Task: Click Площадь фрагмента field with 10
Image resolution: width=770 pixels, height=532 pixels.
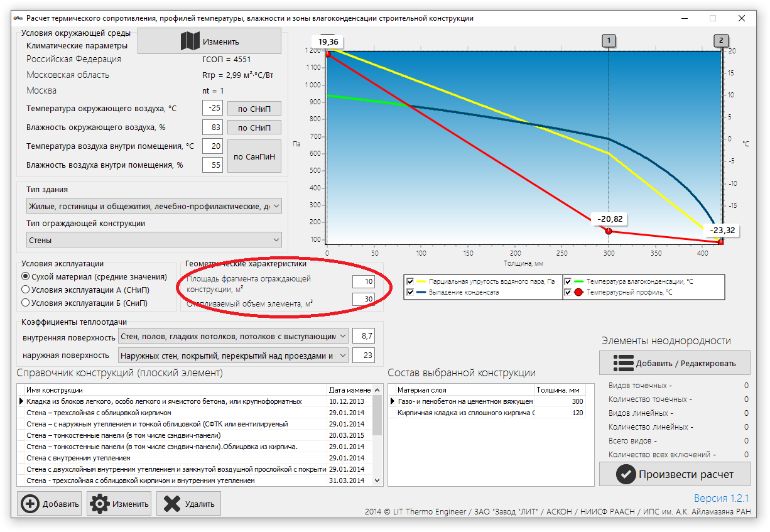Action: tap(363, 281)
